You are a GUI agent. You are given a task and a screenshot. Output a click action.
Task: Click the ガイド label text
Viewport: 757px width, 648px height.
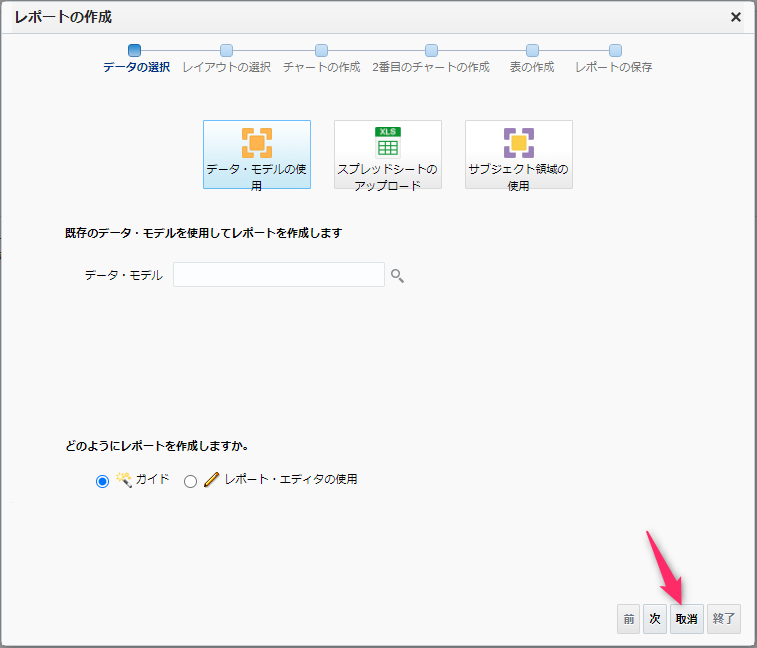point(152,479)
